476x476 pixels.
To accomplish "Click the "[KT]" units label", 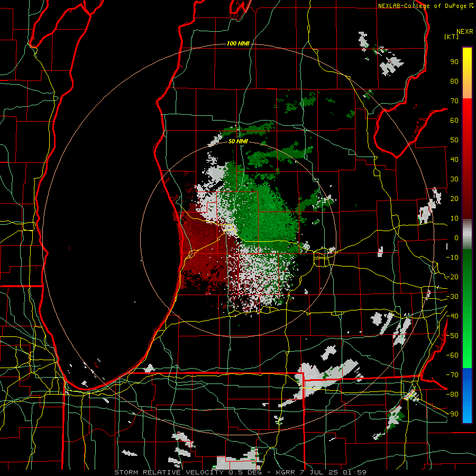I will coord(452,36).
